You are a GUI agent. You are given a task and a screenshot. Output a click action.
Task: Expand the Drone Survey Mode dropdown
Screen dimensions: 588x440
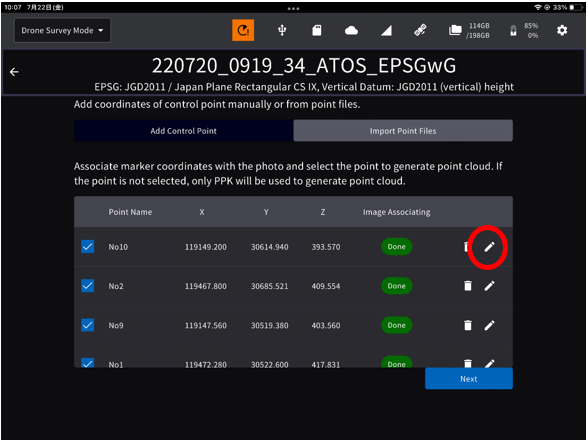tap(62, 30)
